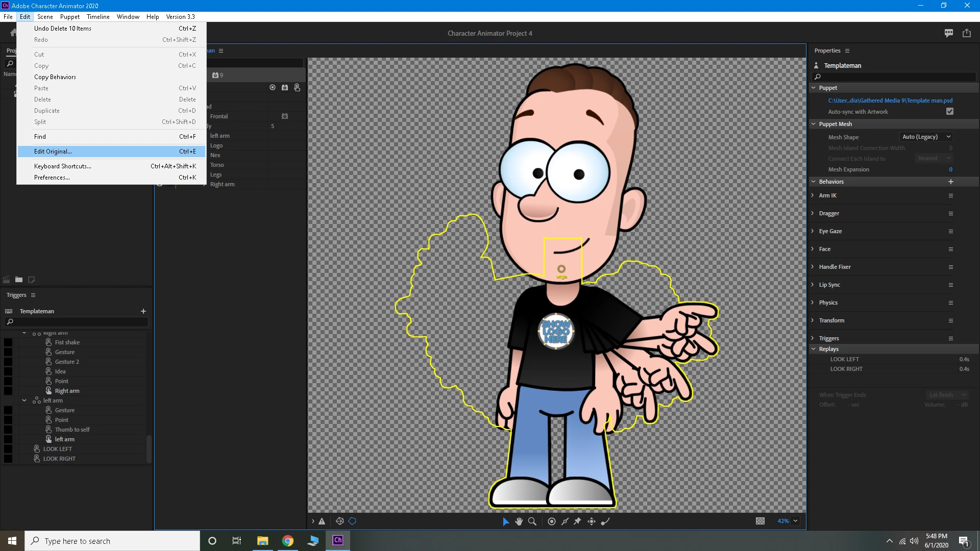Click the Properties panel search field
Viewport: 980px width, 551px height.
896,77
